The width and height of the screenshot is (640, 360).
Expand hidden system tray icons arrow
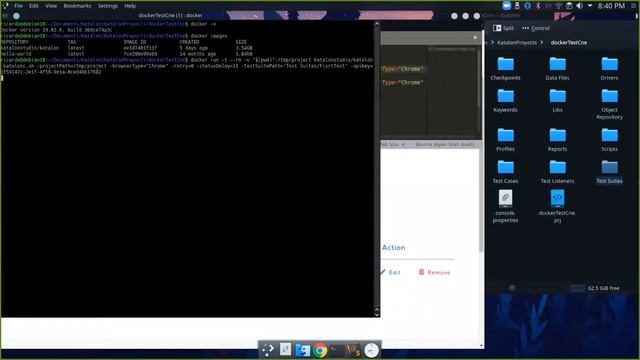(x=590, y=6)
